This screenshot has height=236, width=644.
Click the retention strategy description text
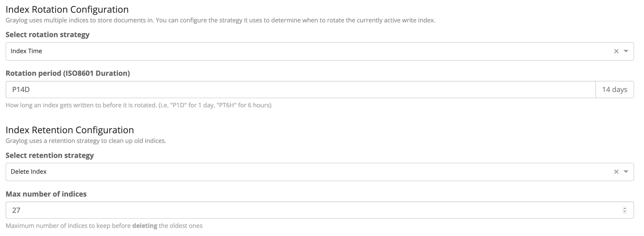(x=86, y=141)
